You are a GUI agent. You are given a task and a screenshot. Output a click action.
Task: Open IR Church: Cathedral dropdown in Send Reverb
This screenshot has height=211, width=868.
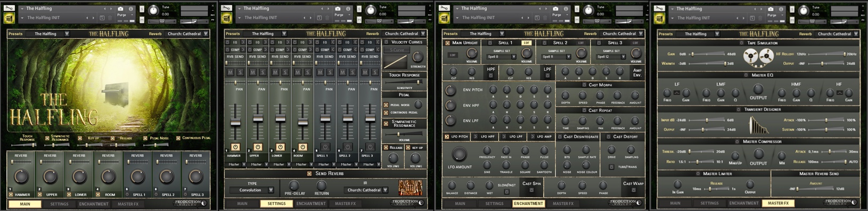click(367, 190)
